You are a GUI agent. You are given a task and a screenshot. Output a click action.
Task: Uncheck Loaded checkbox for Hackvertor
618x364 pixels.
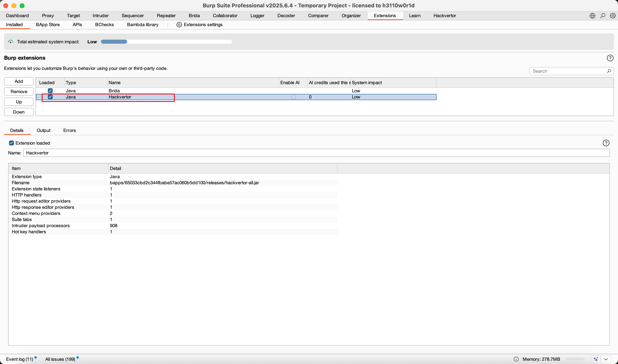[x=50, y=97]
